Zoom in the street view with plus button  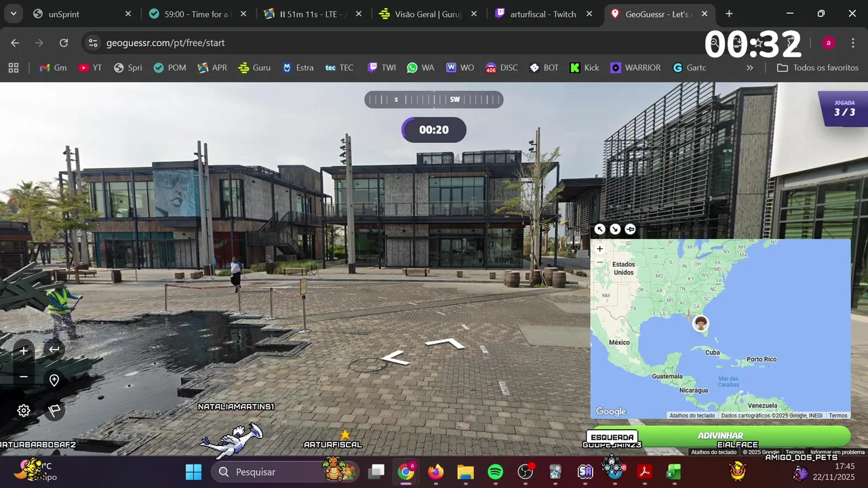point(24,350)
